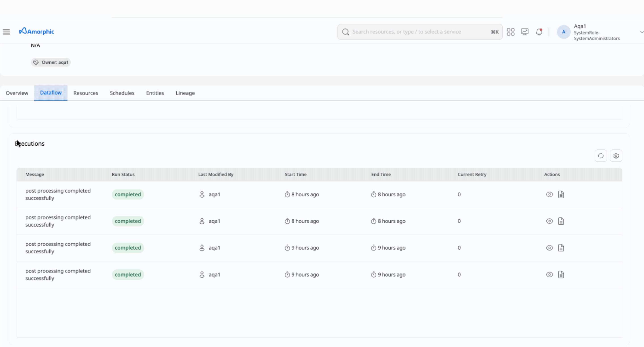Open logs of first 8 hours ago execution

coord(561,194)
